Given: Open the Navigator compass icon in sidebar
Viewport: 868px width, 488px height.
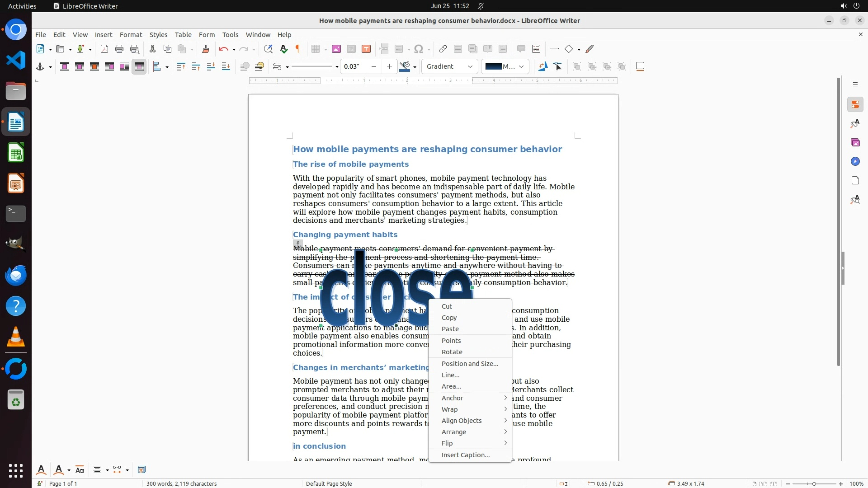Looking at the screenshot, I should coord(855,162).
